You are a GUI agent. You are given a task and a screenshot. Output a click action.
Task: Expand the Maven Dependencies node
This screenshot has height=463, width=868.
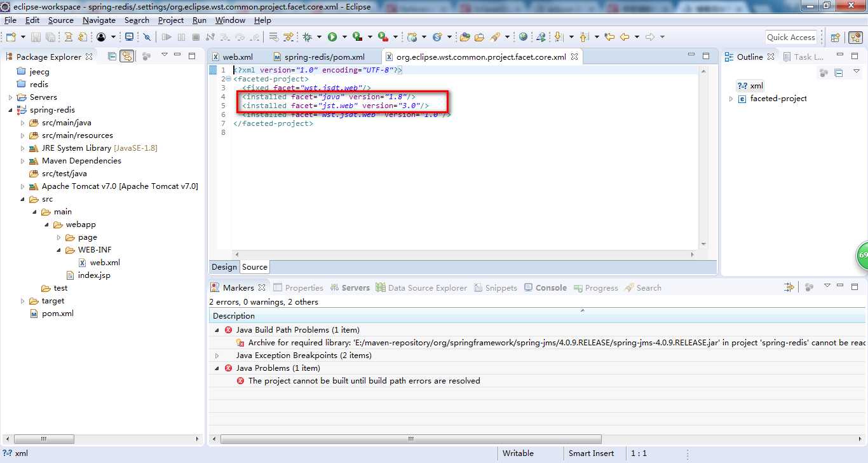coord(23,161)
